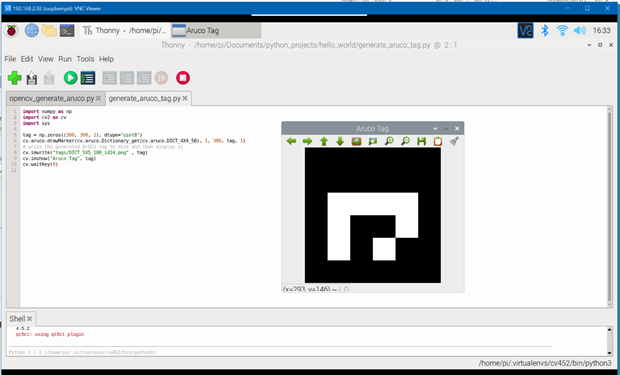620x375 pixels.
Task: Open the Edit menu
Action: (27, 59)
